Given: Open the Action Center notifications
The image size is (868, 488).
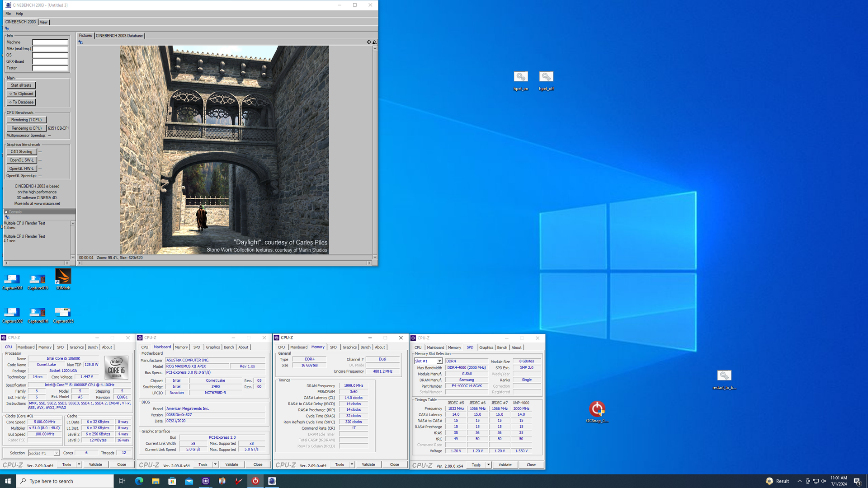Looking at the screenshot, I should coord(857,481).
